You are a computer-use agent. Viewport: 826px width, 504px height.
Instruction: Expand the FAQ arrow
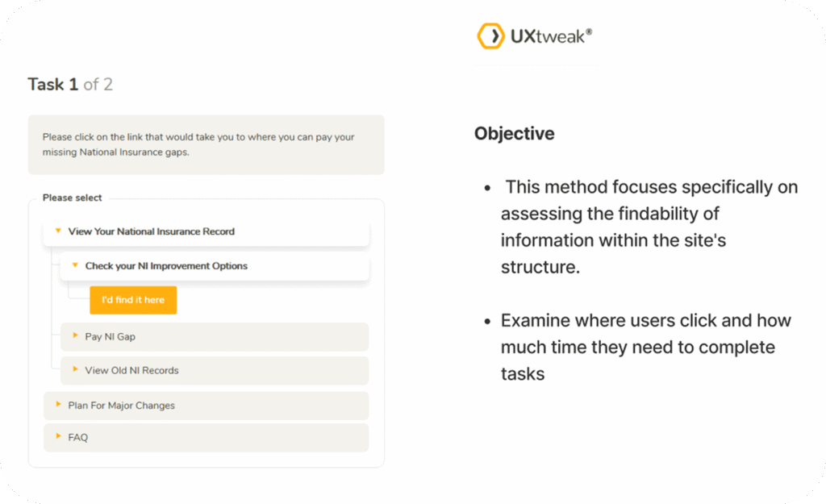(58, 437)
